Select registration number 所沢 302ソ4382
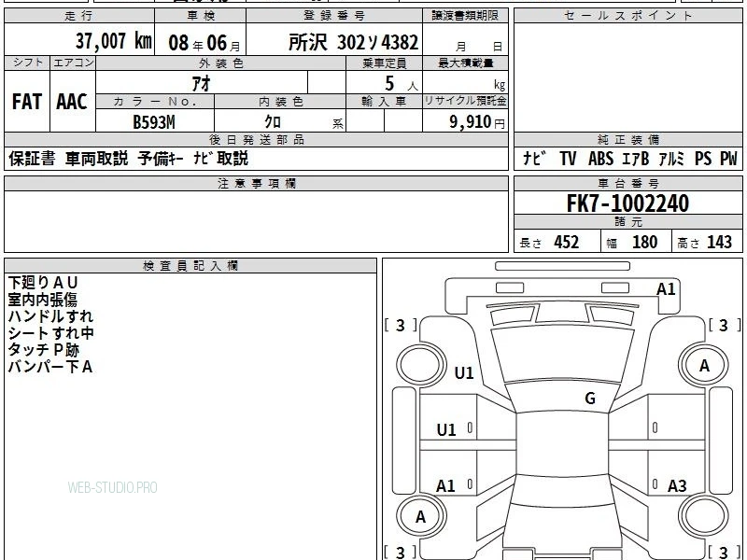This screenshot has width=747, height=560. click(354, 42)
